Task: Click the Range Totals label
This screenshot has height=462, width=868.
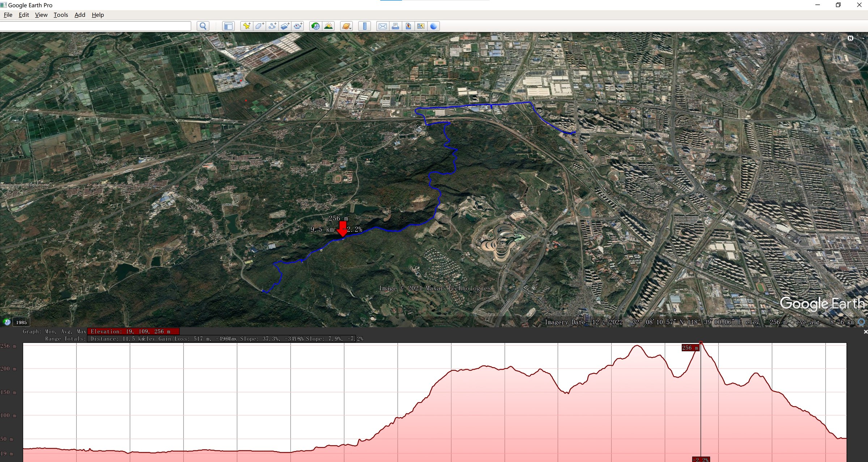Action: pos(66,339)
